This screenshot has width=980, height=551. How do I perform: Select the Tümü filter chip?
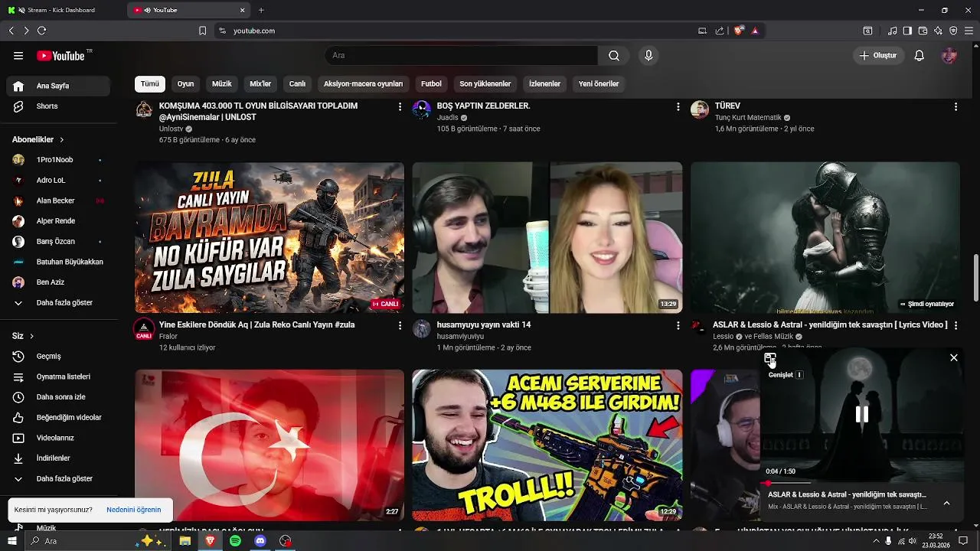pos(150,84)
